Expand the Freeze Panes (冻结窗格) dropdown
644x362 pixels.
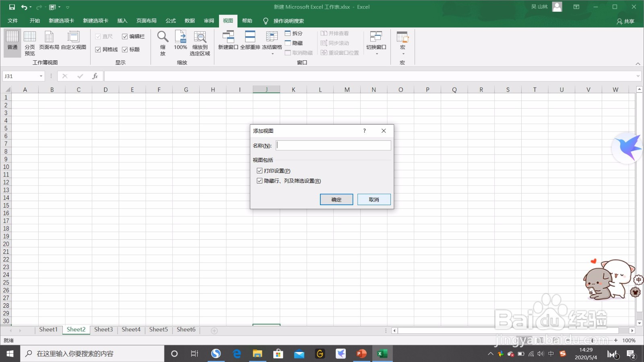click(x=272, y=54)
